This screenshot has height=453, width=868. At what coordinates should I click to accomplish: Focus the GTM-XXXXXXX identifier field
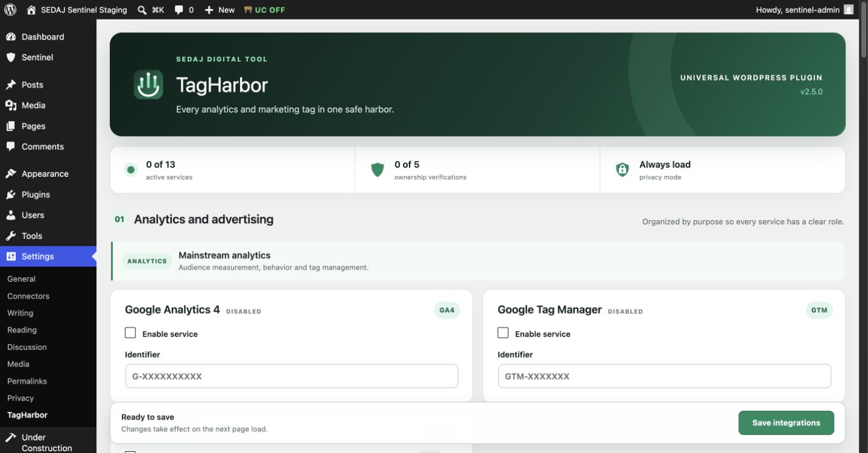point(664,376)
